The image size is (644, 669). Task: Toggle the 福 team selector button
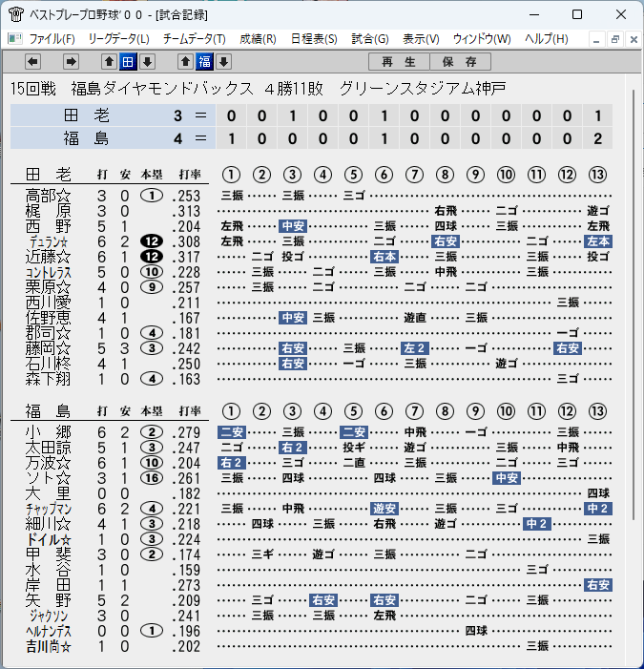point(204,62)
